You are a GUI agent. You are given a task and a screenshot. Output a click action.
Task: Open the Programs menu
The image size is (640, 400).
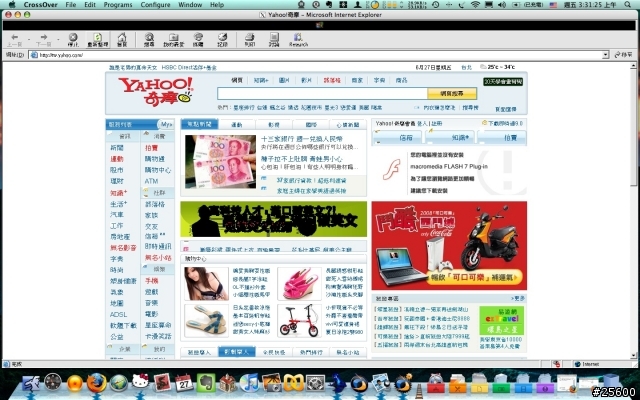118,5
